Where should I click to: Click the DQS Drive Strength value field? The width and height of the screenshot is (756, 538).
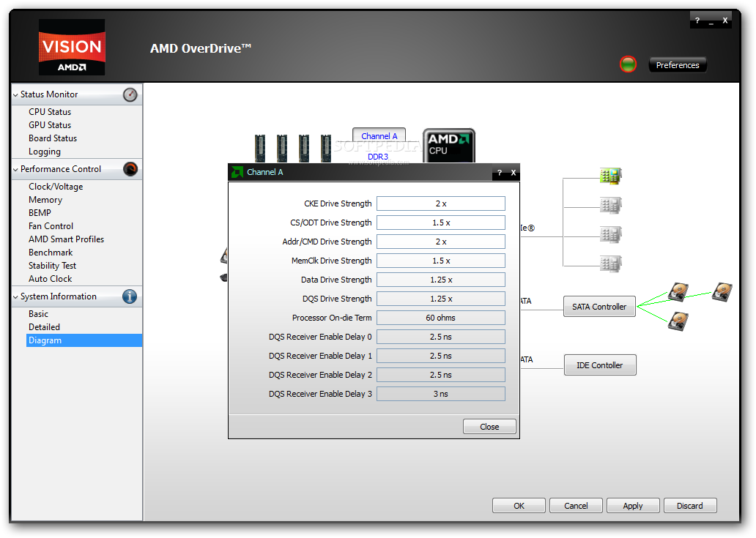(x=441, y=299)
